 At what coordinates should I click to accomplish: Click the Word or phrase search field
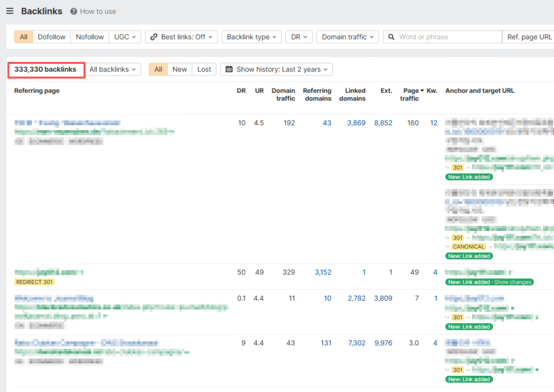click(448, 37)
